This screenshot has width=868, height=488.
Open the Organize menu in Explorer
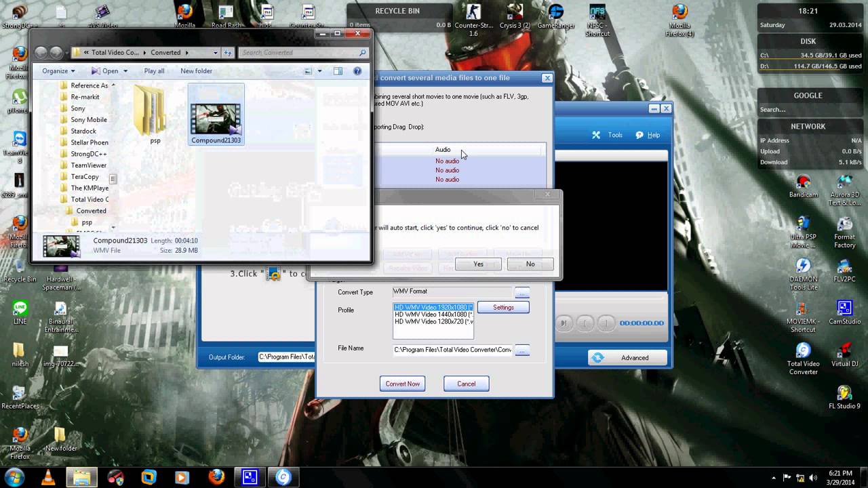click(x=58, y=71)
